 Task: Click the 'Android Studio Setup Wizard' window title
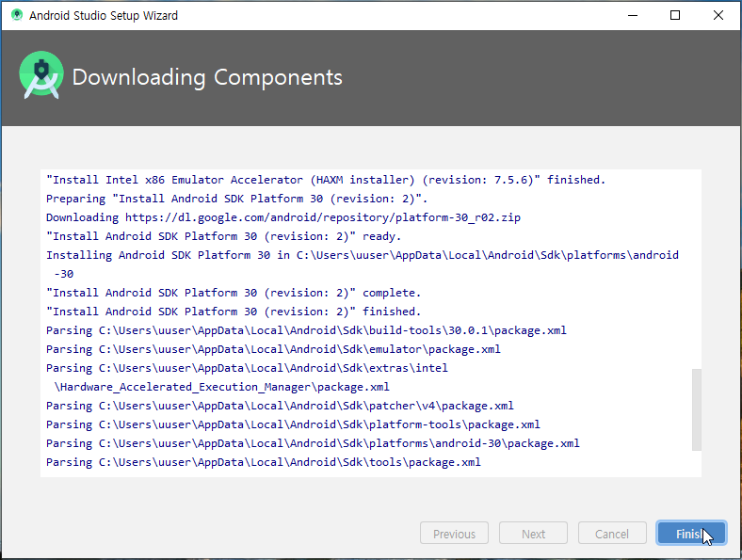coord(104,16)
